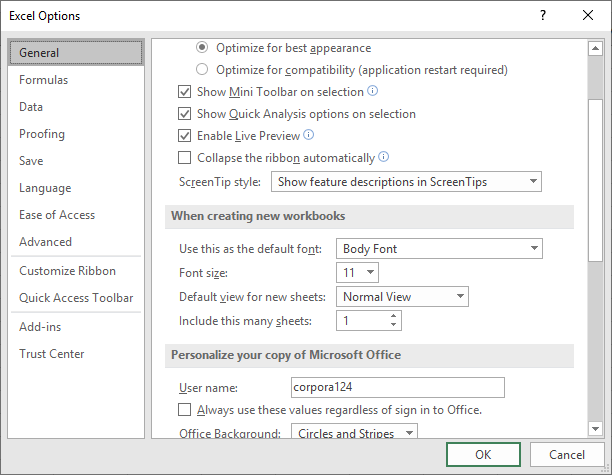The height and width of the screenshot is (475, 612).
Task: Open the Trust Center category
Action: pyautogui.click(x=76, y=353)
